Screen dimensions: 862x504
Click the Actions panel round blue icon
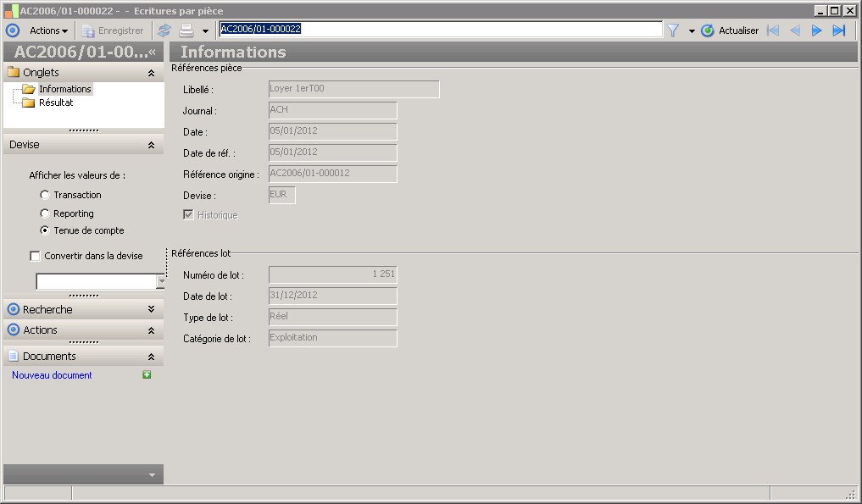click(14, 330)
